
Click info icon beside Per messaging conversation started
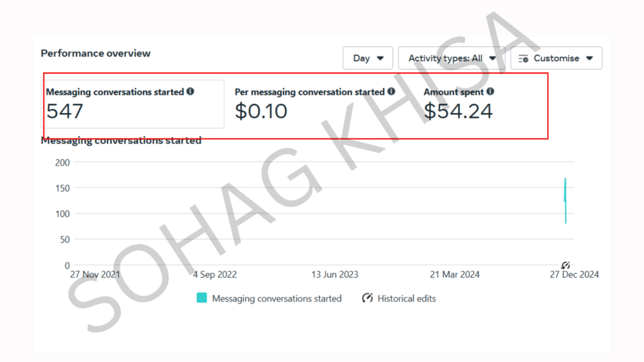[391, 92]
